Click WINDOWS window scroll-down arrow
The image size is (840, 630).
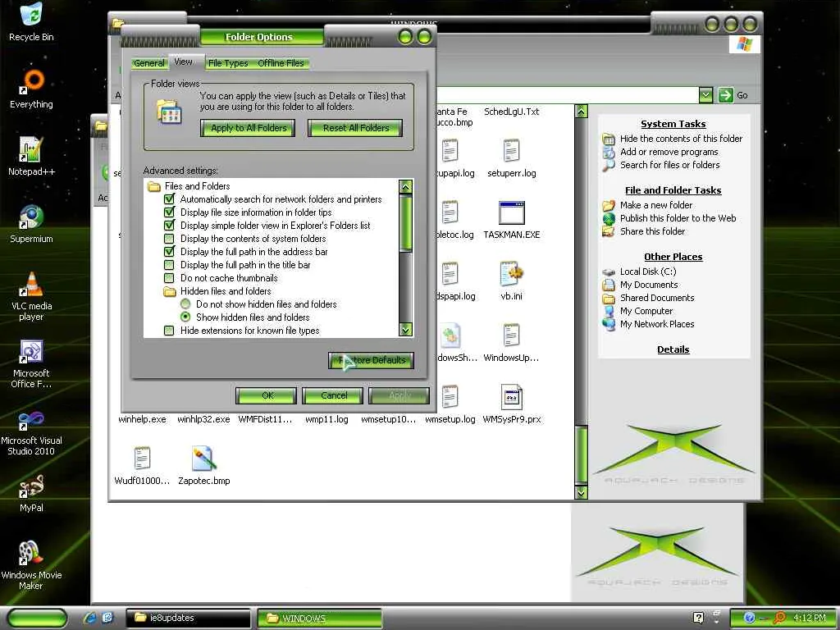click(x=581, y=492)
